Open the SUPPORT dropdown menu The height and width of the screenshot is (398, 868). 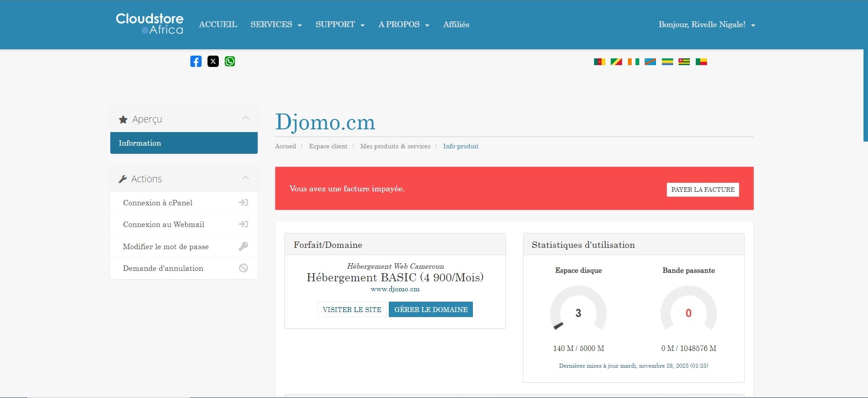(340, 24)
